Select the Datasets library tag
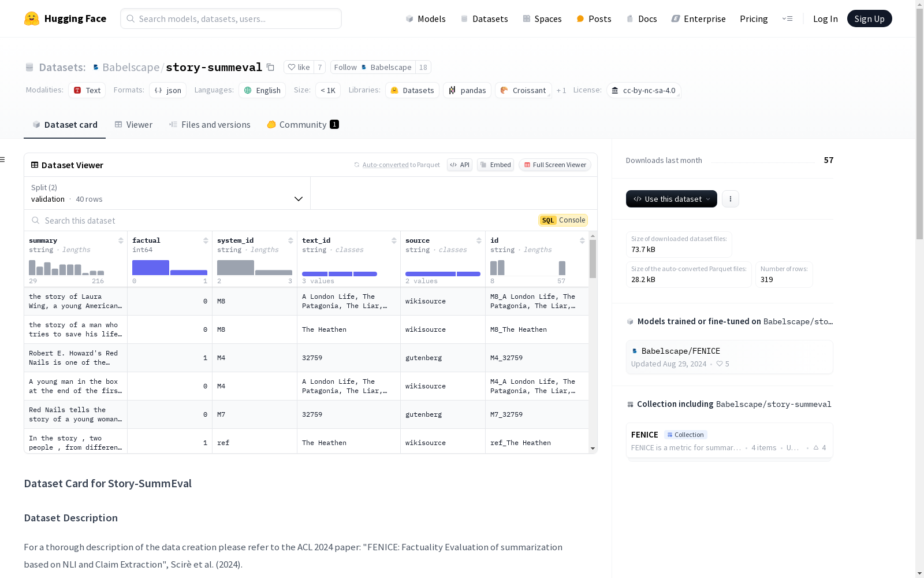The width and height of the screenshot is (924, 578). (x=412, y=90)
